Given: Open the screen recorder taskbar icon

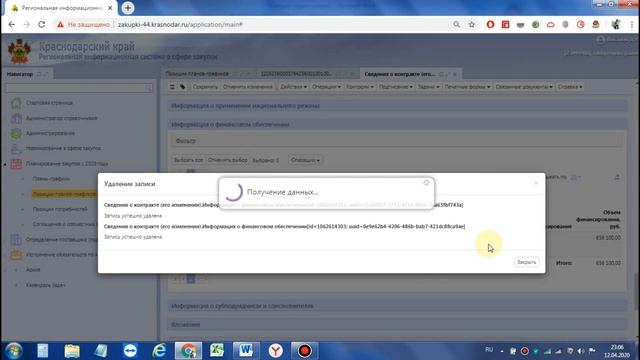Looking at the screenshot, I should [x=304, y=351].
